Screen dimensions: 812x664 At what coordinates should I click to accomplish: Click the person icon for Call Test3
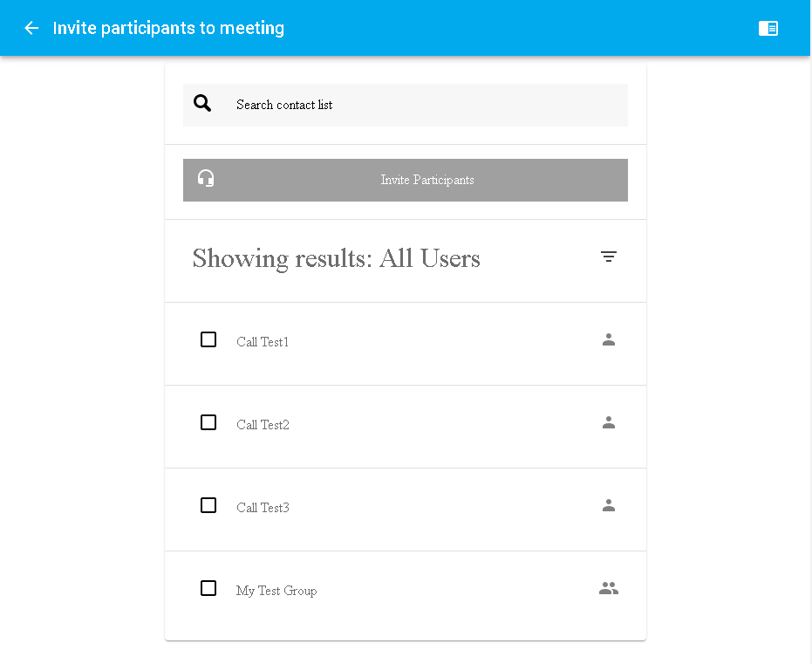(609, 505)
